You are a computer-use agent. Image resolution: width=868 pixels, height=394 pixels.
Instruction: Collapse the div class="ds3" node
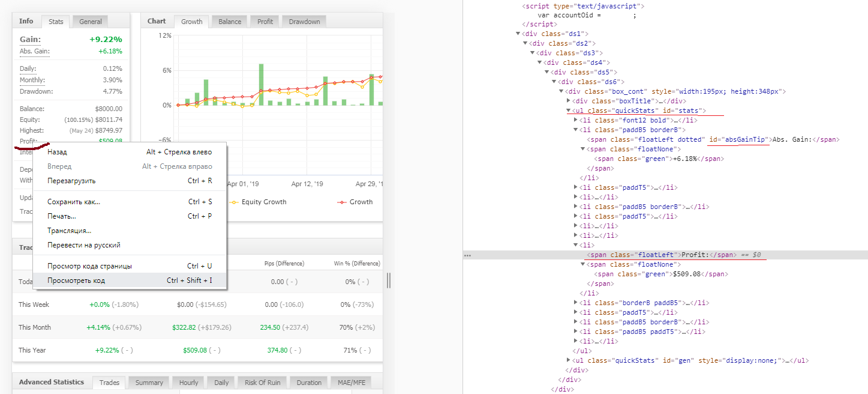pyautogui.click(x=533, y=53)
